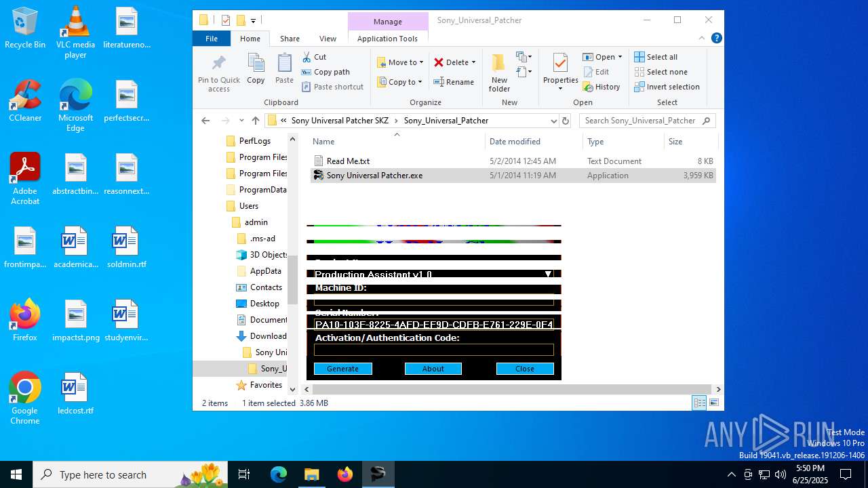Go up one folder level arrow
The image size is (868, 488).
(255, 121)
